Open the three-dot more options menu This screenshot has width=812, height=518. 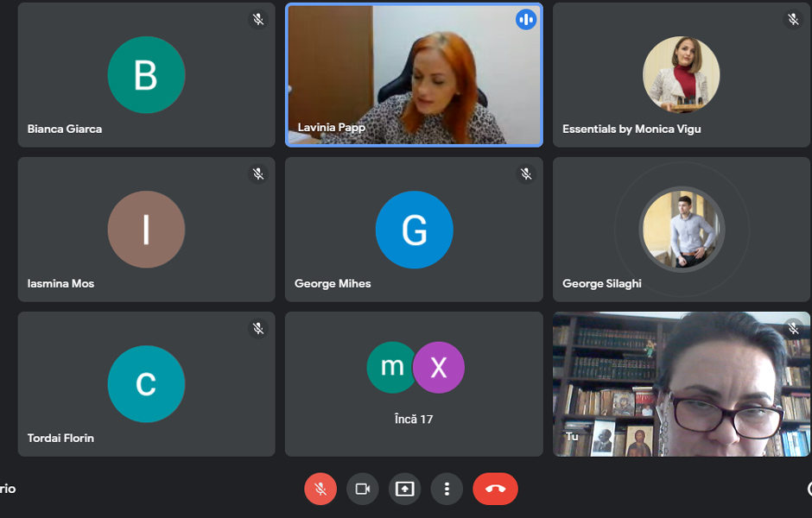(x=447, y=489)
